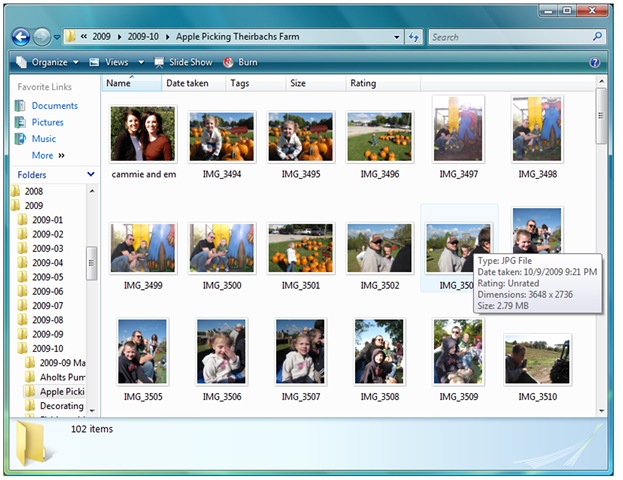Show More favorite links
The width and height of the screenshot is (623, 480).
pyautogui.click(x=48, y=155)
